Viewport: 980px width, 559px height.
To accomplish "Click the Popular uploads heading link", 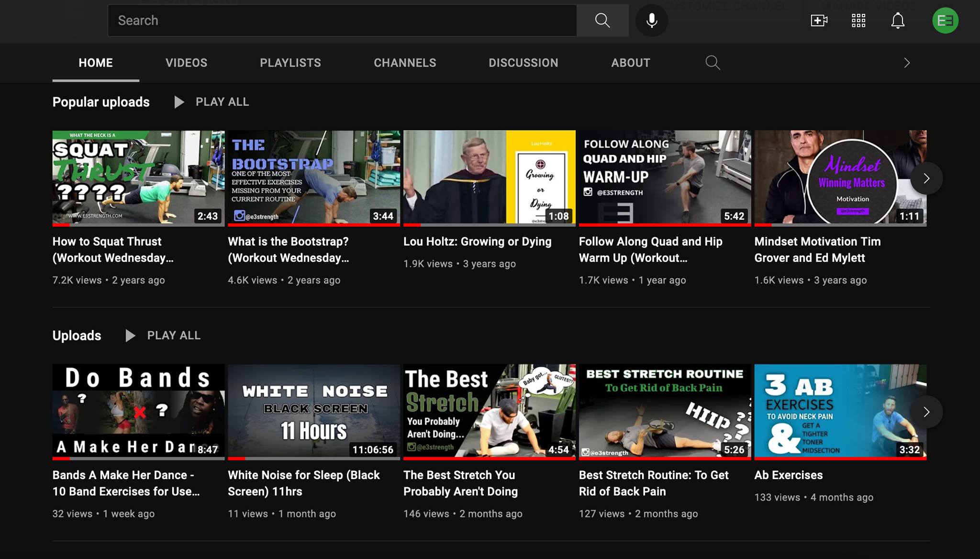I will tap(101, 102).
